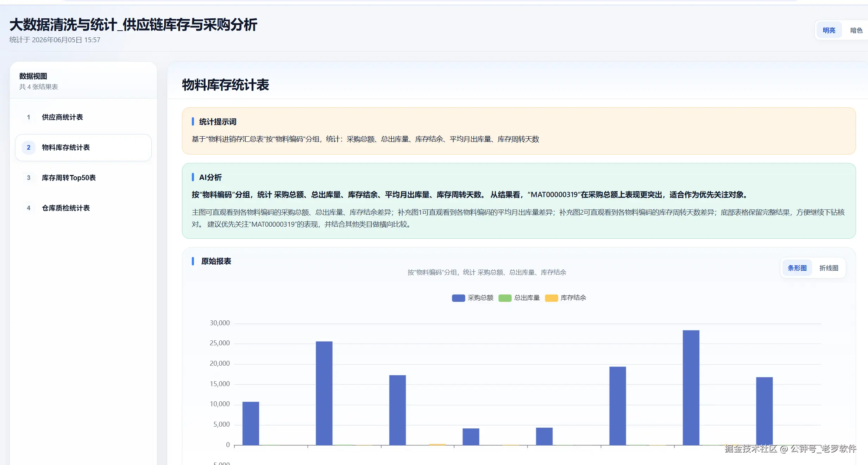Click the number 4 badge beside 仓库质检统计表
The image size is (868, 465).
coord(29,208)
